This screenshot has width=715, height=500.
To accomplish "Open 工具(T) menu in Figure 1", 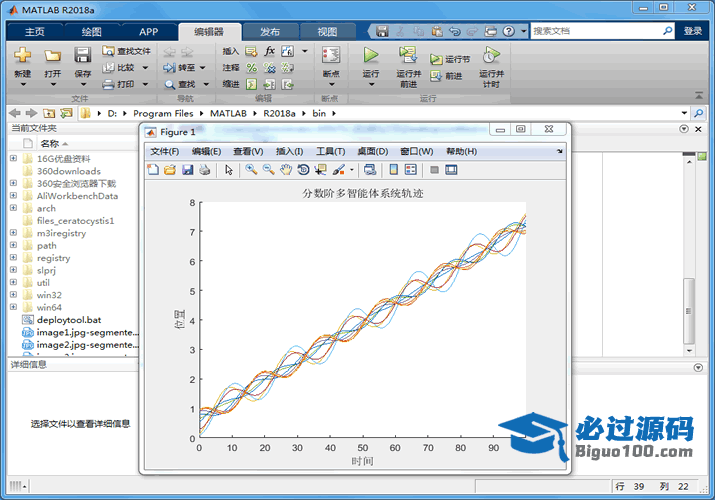I will click(x=331, y=151).
